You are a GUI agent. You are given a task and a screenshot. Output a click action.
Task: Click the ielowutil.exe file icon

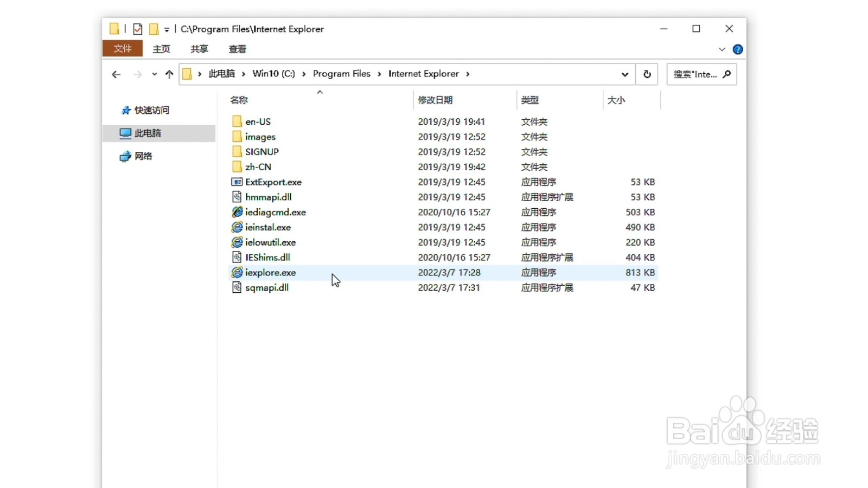coord(237,242)
